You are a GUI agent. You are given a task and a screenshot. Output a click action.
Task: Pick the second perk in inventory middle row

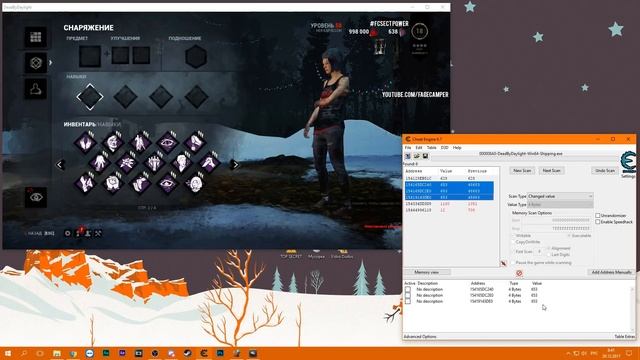127,163
